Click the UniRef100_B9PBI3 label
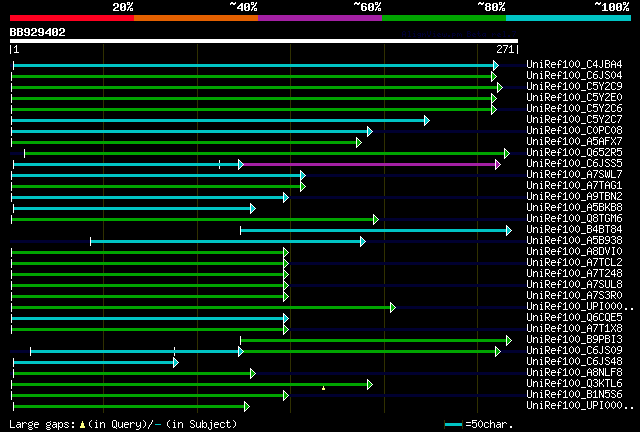640x432 pixels. [x=574, y=340]
